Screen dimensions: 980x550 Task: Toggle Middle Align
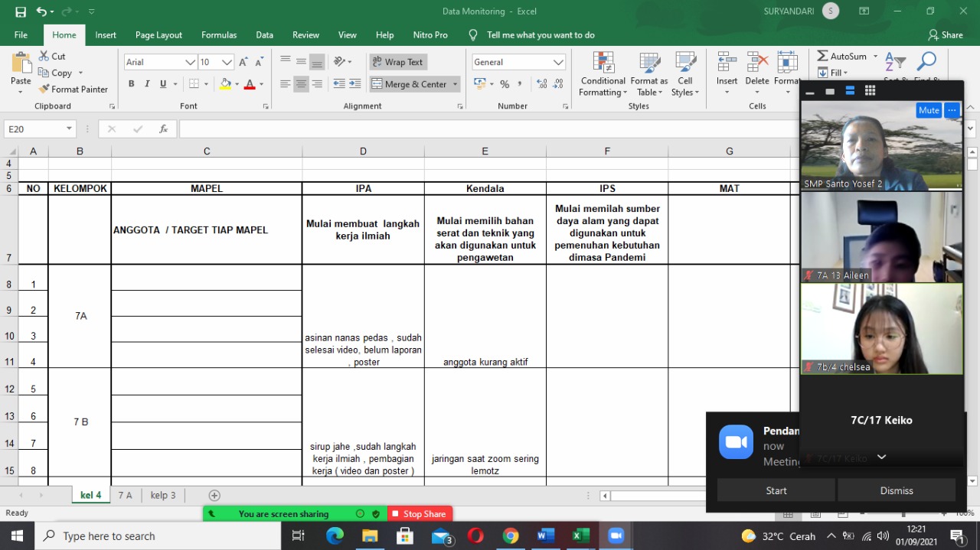tap(301, 62)
